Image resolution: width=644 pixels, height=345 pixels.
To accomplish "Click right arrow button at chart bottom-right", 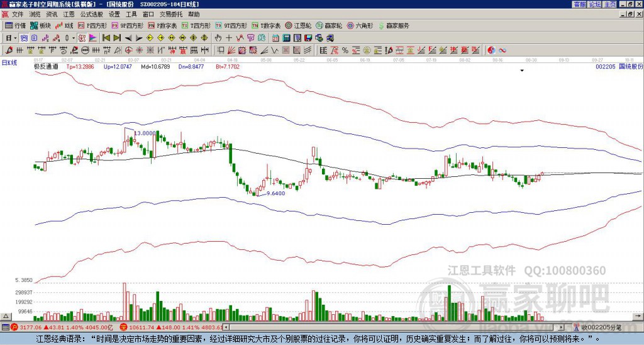I will tap(638, 316).
